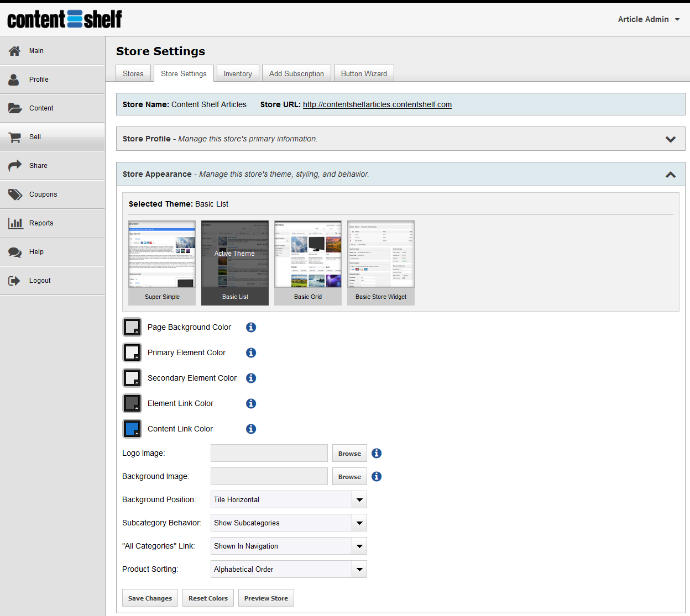Open Sell in the sidebar menu
Screen dimensions: 690x616
tap(53, 137)
